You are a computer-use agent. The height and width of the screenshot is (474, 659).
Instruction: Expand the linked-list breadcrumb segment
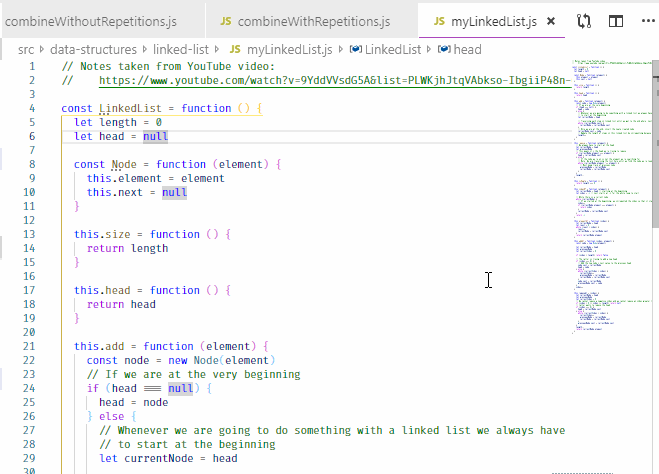(181, 50)
